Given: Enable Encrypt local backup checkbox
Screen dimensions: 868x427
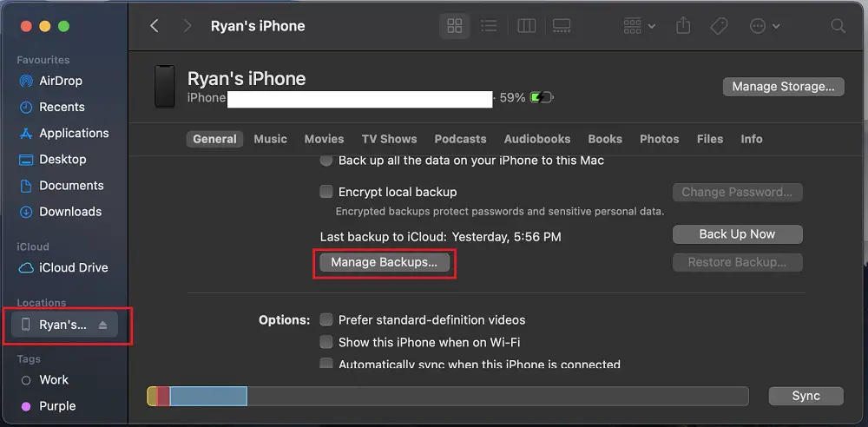Looking at the screenshot, I should 326,192.
